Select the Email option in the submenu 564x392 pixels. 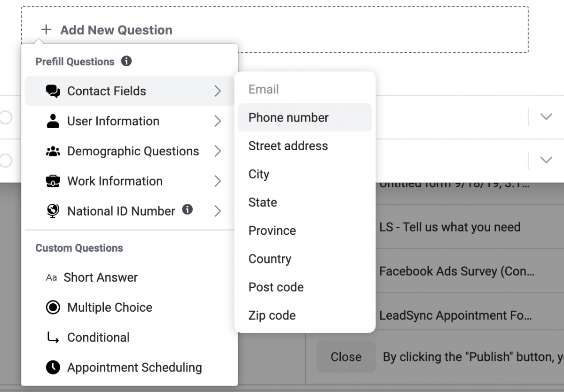click(x=263, y=89)
